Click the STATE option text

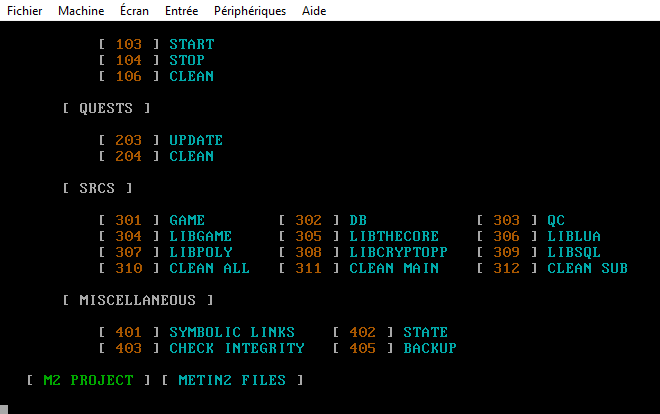(426, 332)
